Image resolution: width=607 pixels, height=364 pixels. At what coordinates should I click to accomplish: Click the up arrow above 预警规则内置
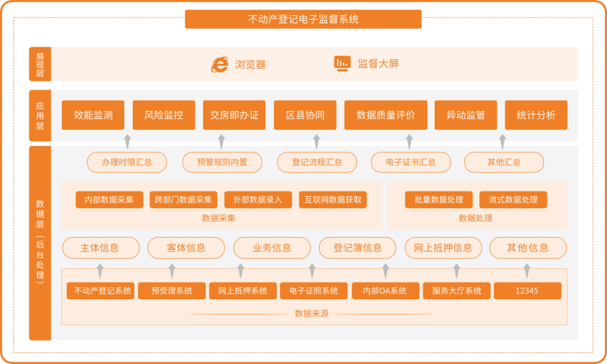coord(221,142)
